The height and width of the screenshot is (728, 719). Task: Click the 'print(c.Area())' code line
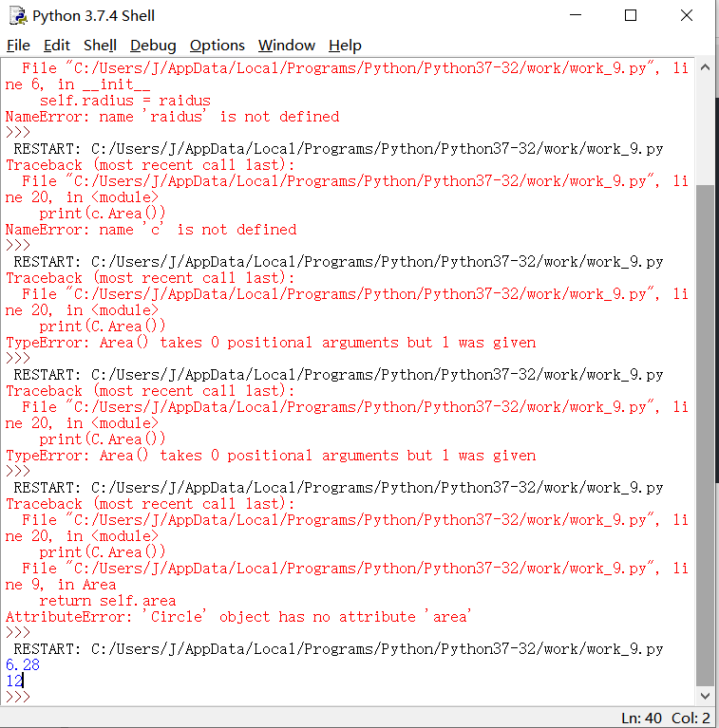coord(103,214)
